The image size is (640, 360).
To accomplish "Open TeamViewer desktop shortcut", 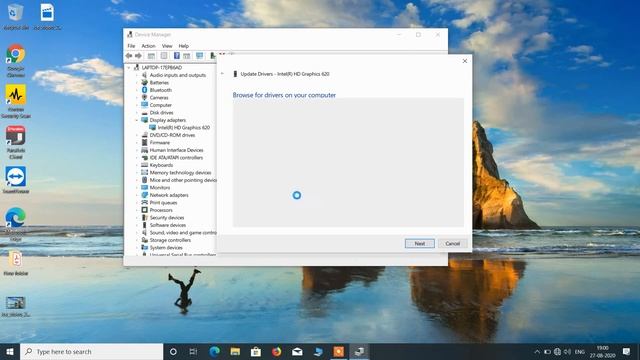I will (16, 180).
